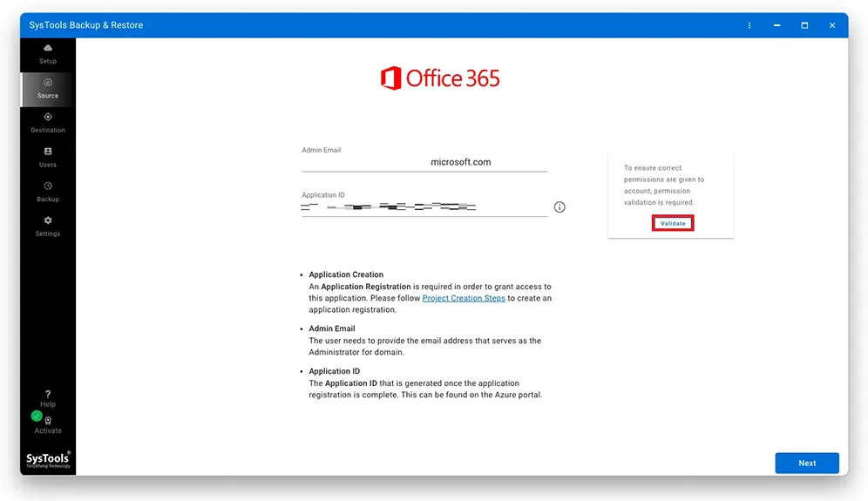Click the 'Admin Email' bullet heading
This screenshot has width=868, height=501.
click(x=331, y=328)
